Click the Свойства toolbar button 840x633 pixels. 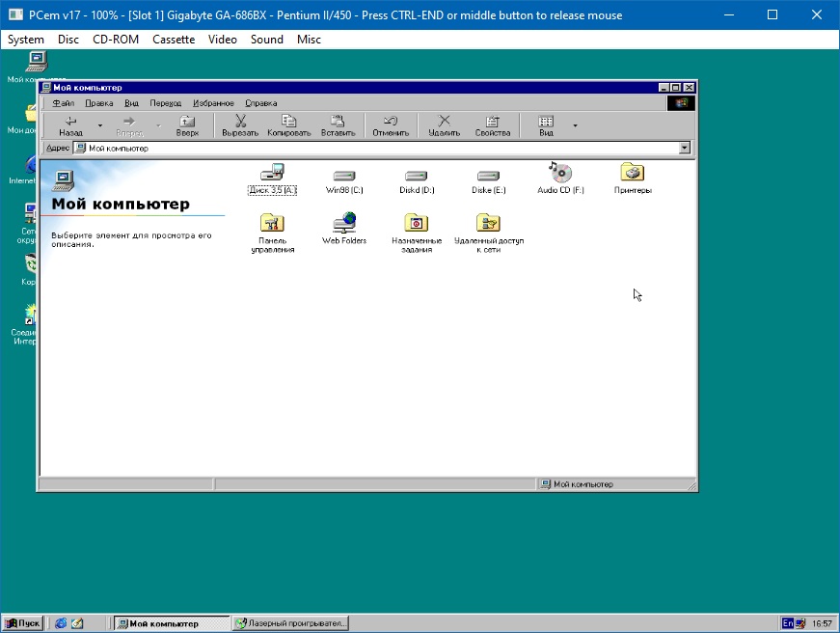pyautogui.click(x=492, y=125)
